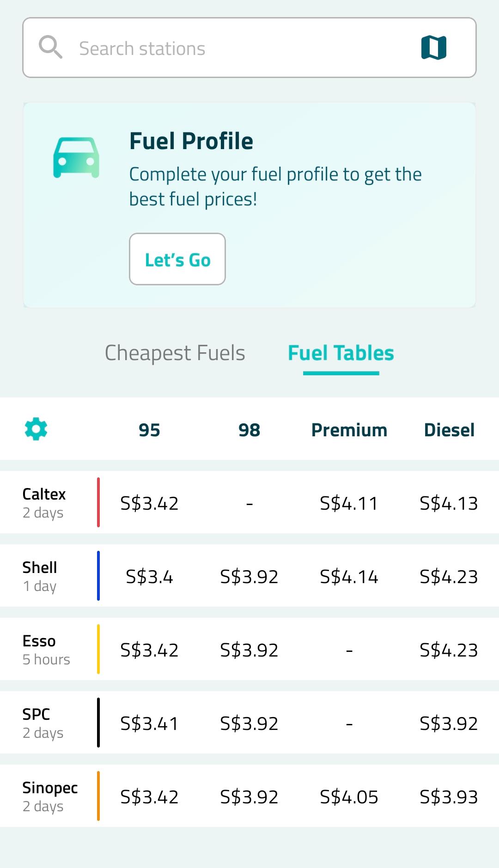Open the map view icon
499x868 pixels.
tap(434, 48)
